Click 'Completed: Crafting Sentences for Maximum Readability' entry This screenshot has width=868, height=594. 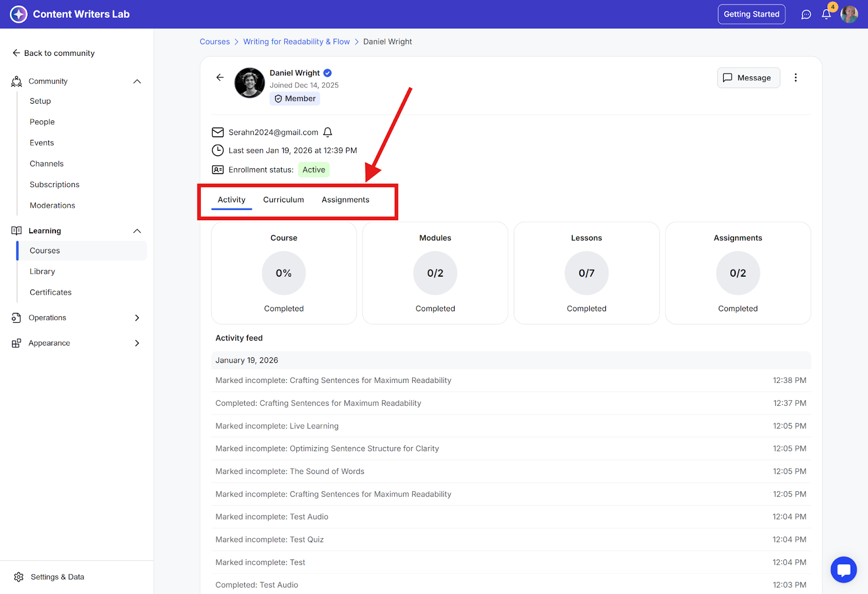(x=511, y=403)
